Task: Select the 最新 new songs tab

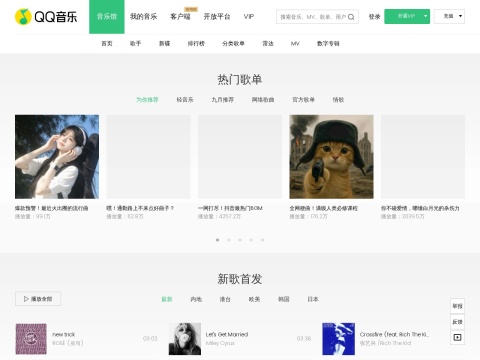Action: pyautogui.click(x=167, y=299)
